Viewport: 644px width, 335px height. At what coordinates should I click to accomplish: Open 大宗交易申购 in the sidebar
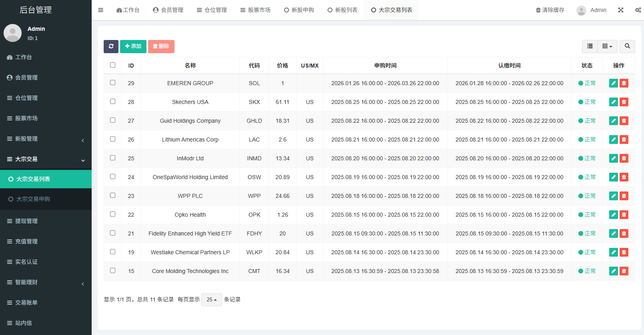tap(33, 199)
